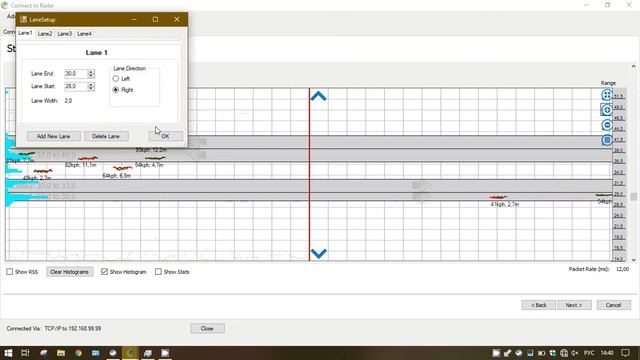Proceed with the Next button
This screenshot has width=640, height=360.
574,305
